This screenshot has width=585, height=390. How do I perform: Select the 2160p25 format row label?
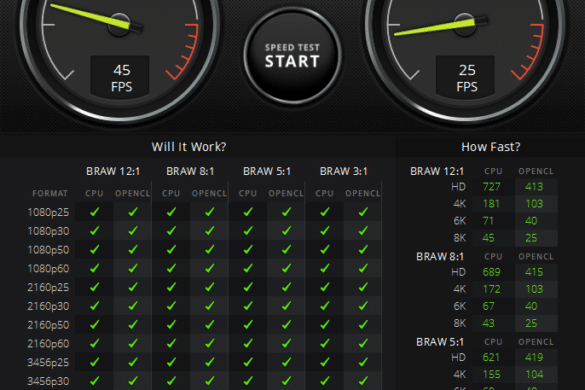48,287
